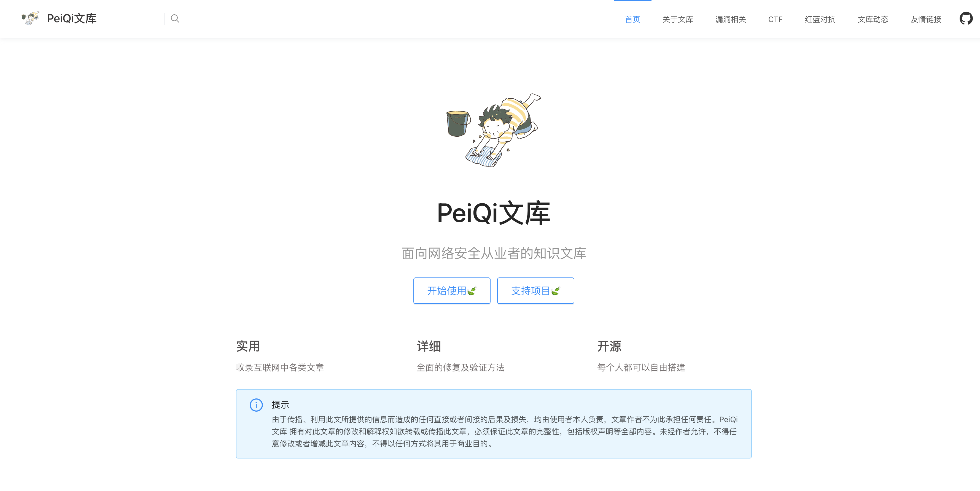Click the 详细 feature heading
The height and width of the screenshot is (491, 980).
(428, 346)
